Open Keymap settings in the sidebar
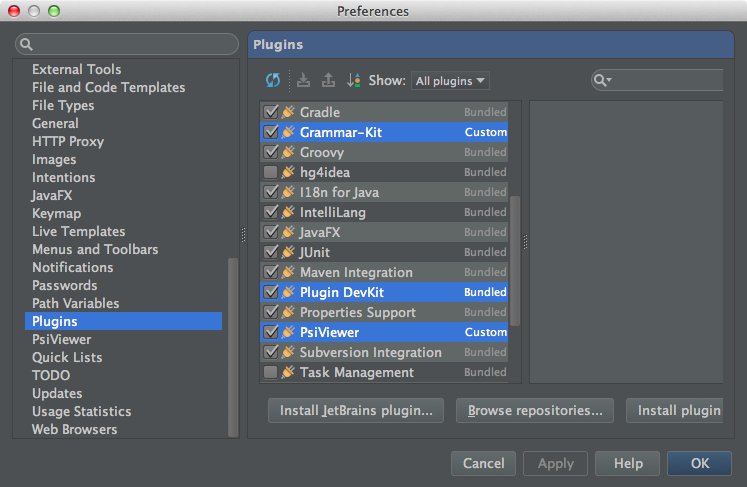747x487 pixels. pos(56,213)
